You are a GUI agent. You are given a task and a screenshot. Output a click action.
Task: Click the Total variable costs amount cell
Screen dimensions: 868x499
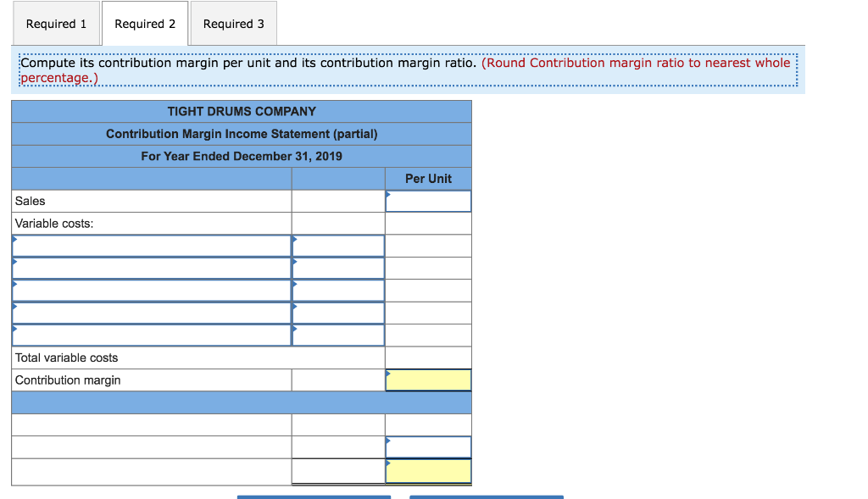tap(337, 358)
